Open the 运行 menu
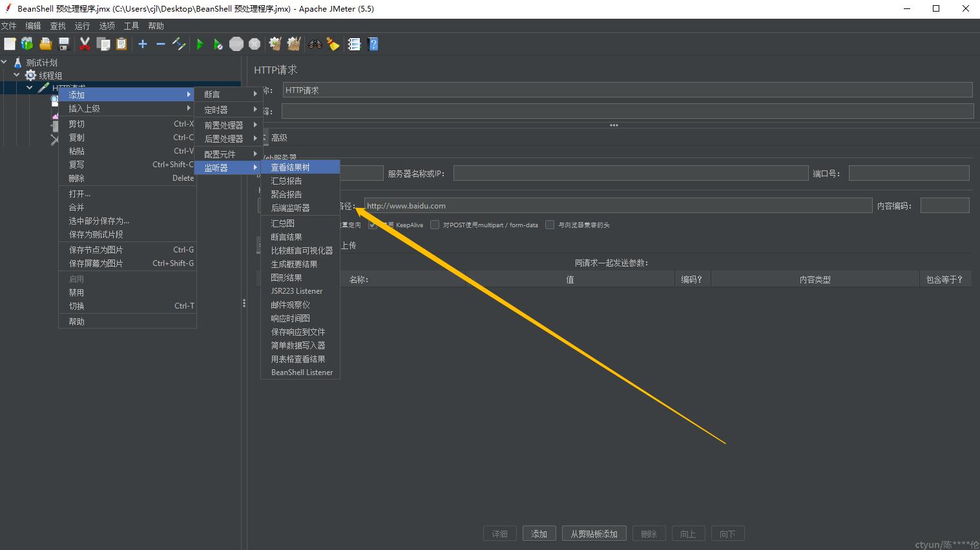980x550 pixels. coord(82,26)
